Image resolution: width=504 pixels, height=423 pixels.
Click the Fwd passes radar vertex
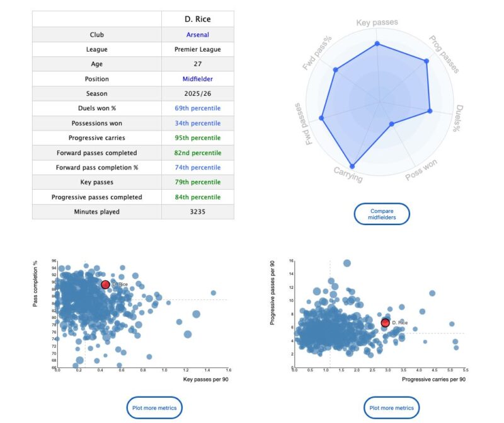tap(321, 118)
